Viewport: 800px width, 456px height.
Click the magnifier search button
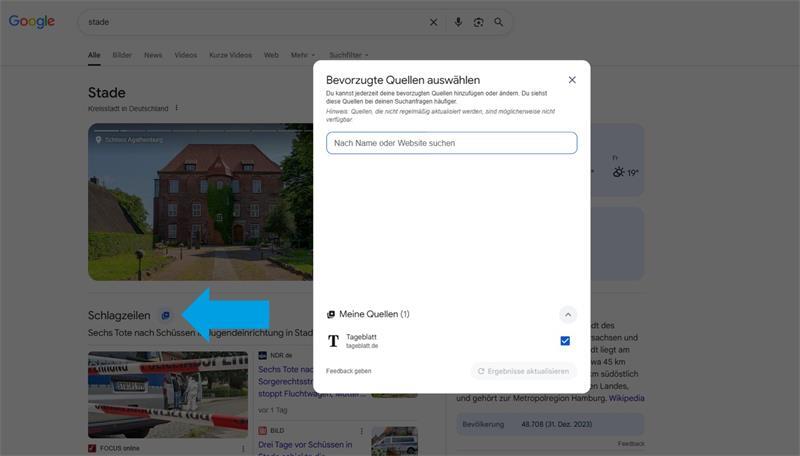498,22
